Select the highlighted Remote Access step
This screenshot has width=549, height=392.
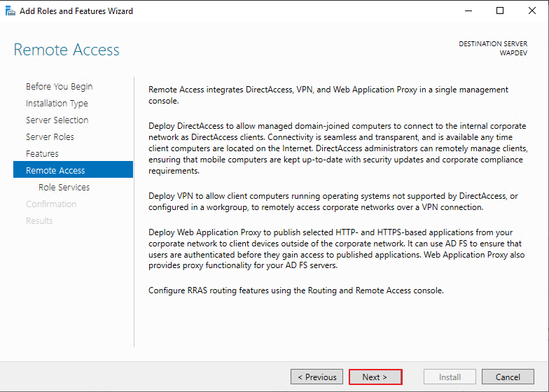tap(73, 169)
